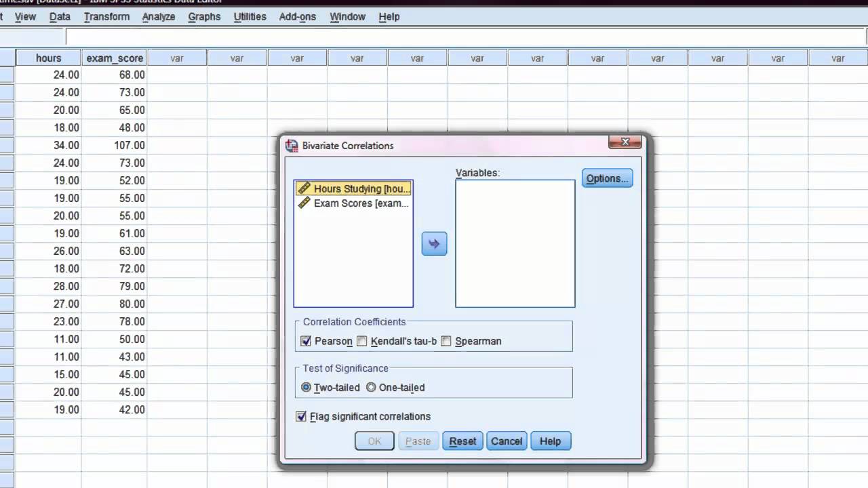Screen dimensions: 868x488
Task: Select exam score cell showing 68.00
Action: click(x=115, y=75)
